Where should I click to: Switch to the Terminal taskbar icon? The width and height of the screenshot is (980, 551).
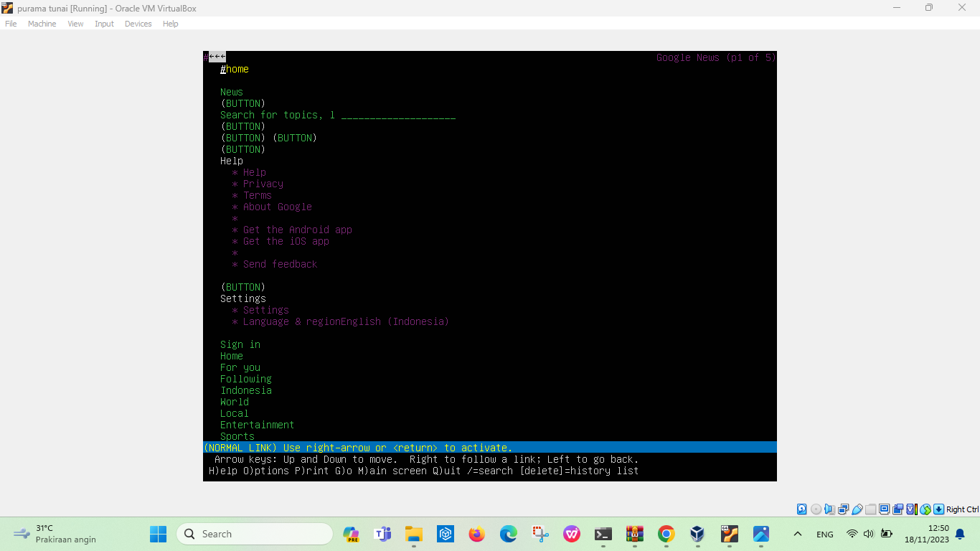pyautogui.click(x=603, y=534)
